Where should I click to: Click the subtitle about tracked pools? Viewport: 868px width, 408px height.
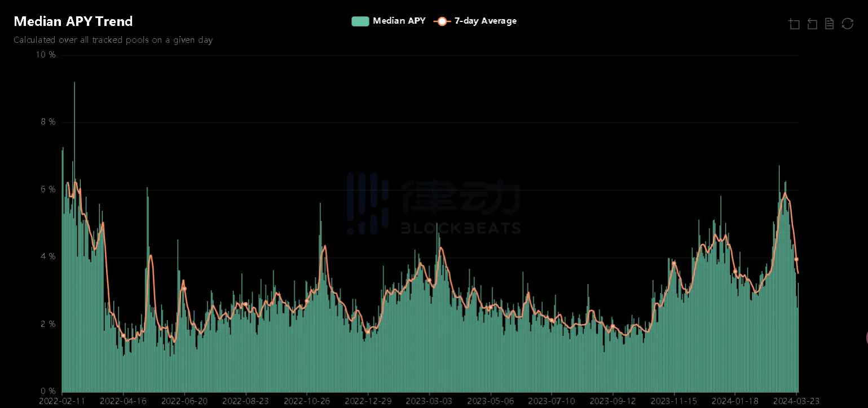click(113, 40)
